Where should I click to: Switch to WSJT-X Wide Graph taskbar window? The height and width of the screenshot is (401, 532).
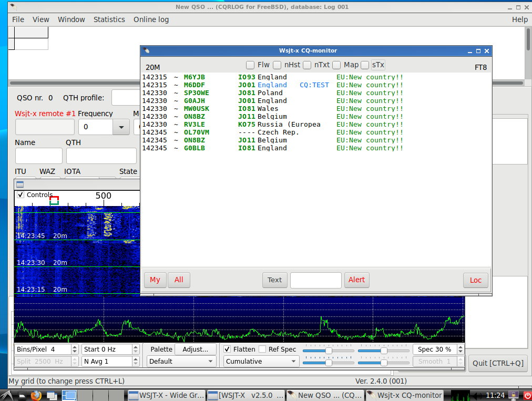click(x=167, y=396)
